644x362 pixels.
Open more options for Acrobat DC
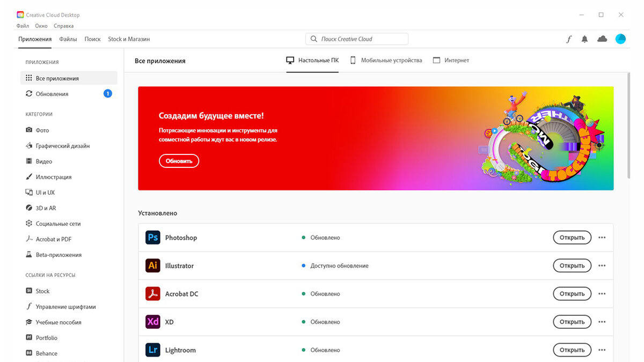[602, 294]
